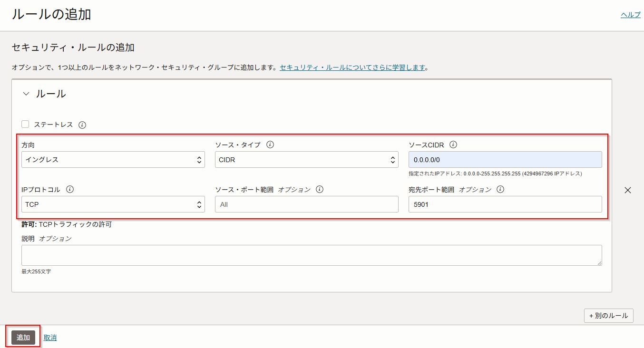Click the ソースCIDR field with 0.0.0.0/0
The width and height of the screenshot is (644, 348).
(x=505, y=160)
